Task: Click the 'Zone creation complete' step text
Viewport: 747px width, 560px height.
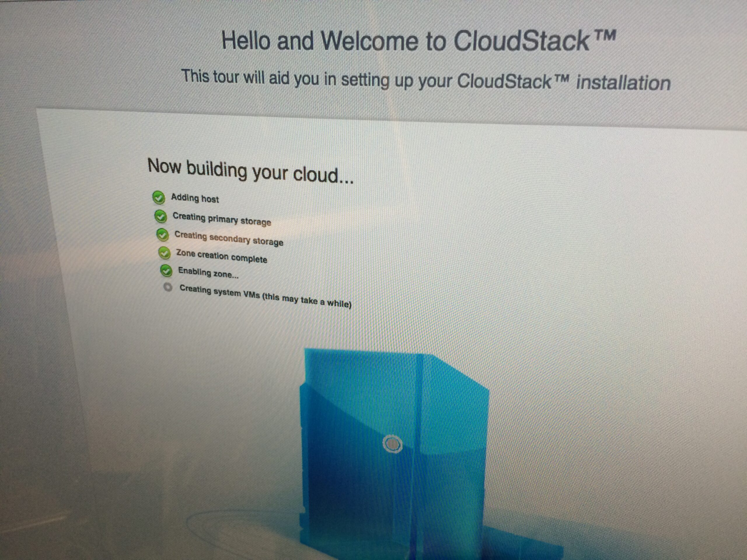Action: 221,256
